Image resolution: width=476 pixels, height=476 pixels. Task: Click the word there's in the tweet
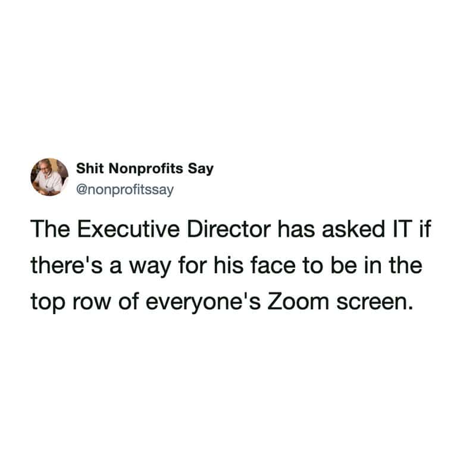[67, 265]
